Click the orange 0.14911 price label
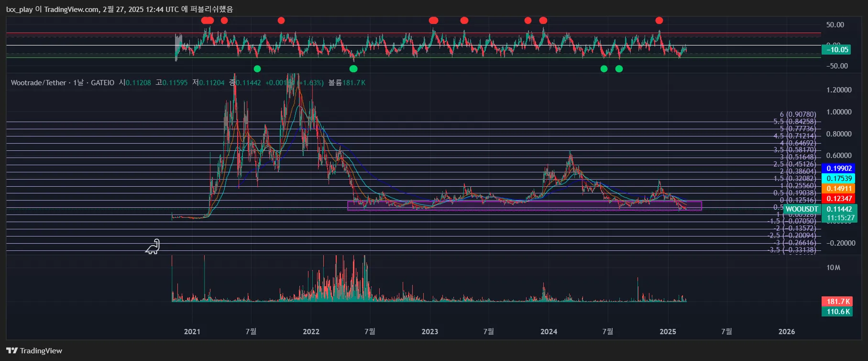This screenshot has height=361, width=868. (x=839, y=189)
